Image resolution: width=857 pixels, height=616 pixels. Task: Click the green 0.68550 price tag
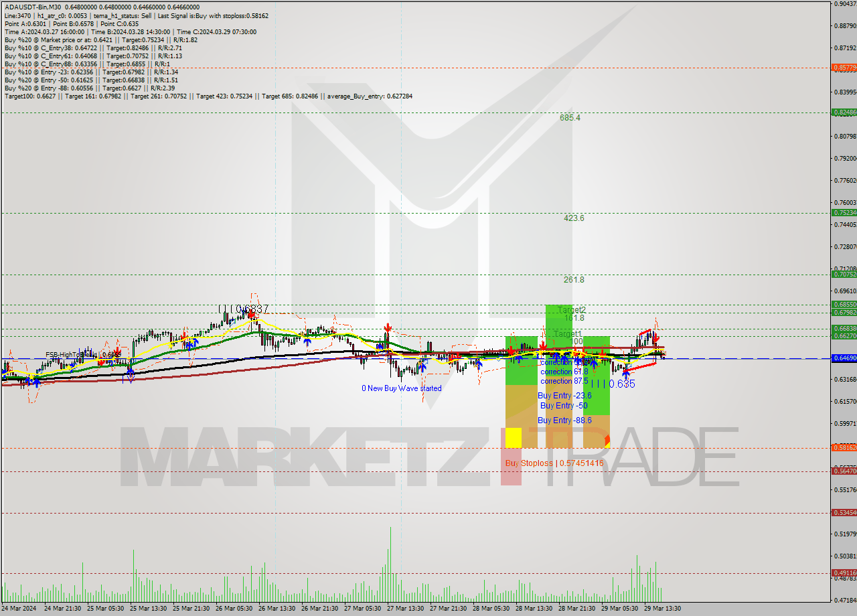coord(844,305)
